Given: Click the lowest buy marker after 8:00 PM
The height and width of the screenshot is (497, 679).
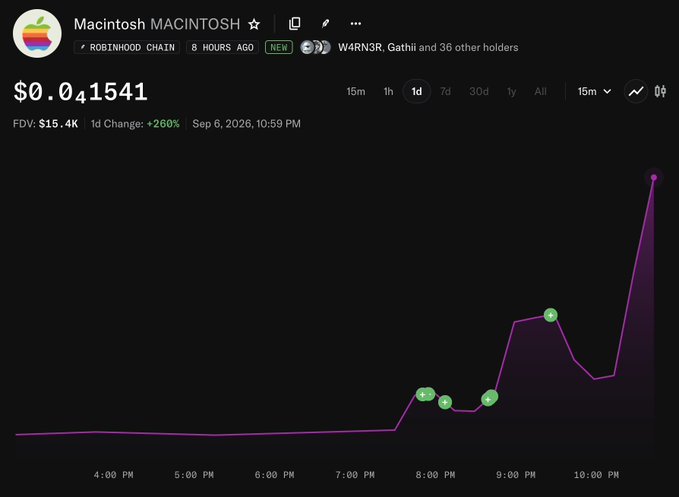Looking at the screenshot, I should [x=445, y=402].
